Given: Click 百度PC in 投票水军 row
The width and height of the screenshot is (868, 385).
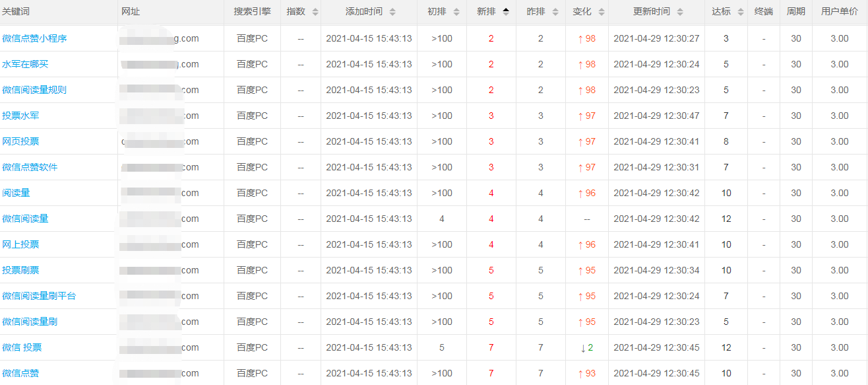Looking at the screenshot, I should pyautogui.click(x=252, y=116).
